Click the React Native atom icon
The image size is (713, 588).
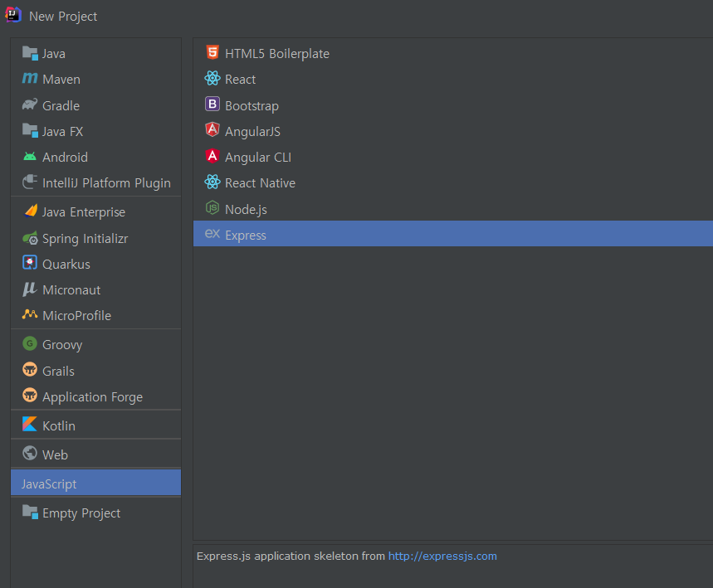(x=212, y=182)
